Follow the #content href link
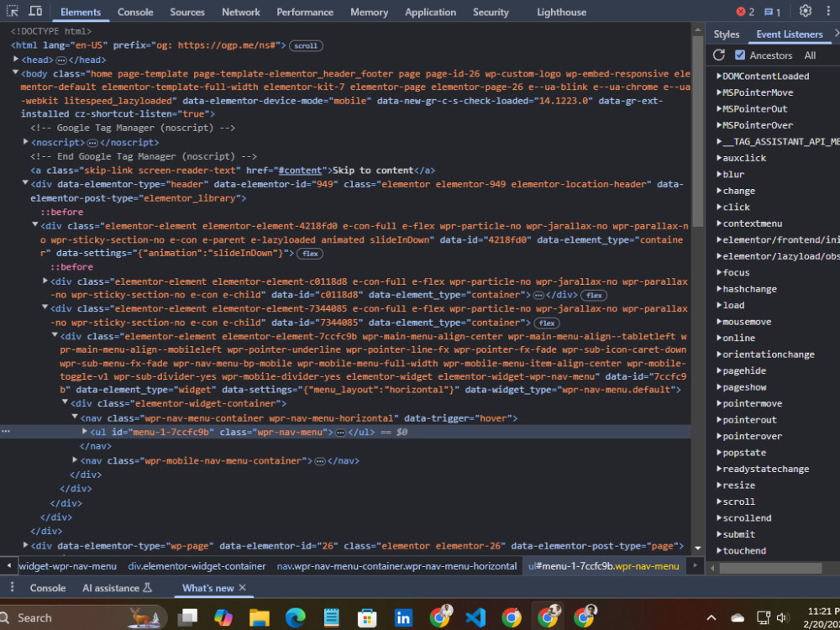Image resolution: width=840 pixels, height=630 pixels. [x=300, y=171]
